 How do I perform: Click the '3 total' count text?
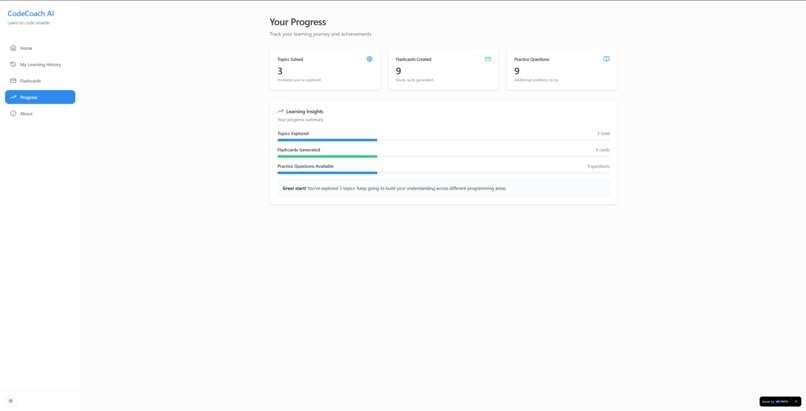pyautogui.click(x=603, y=134)
